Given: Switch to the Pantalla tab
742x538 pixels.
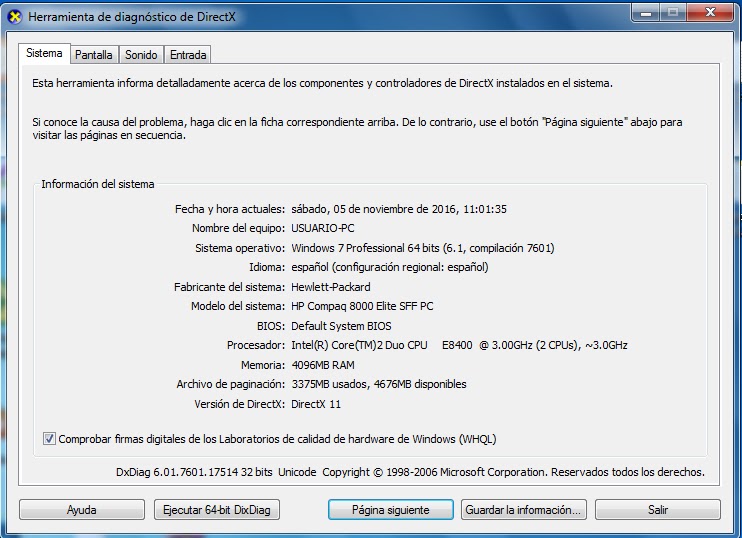Looking at the screenshot, I should 94,55.
